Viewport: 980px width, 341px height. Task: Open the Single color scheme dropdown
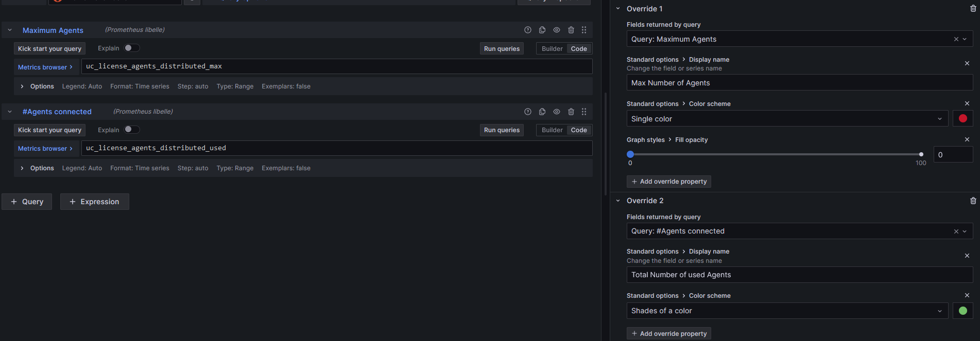tap(787, 119)
